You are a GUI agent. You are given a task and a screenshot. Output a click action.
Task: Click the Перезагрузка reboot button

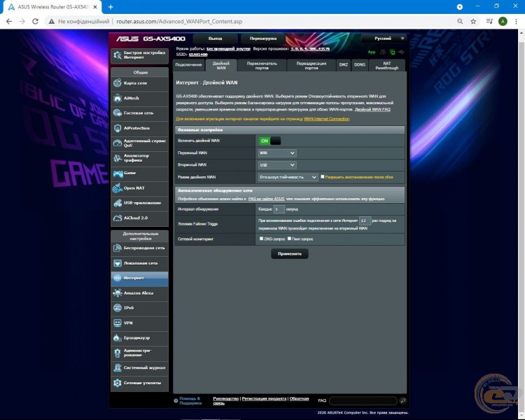click(x=263, y=38)
